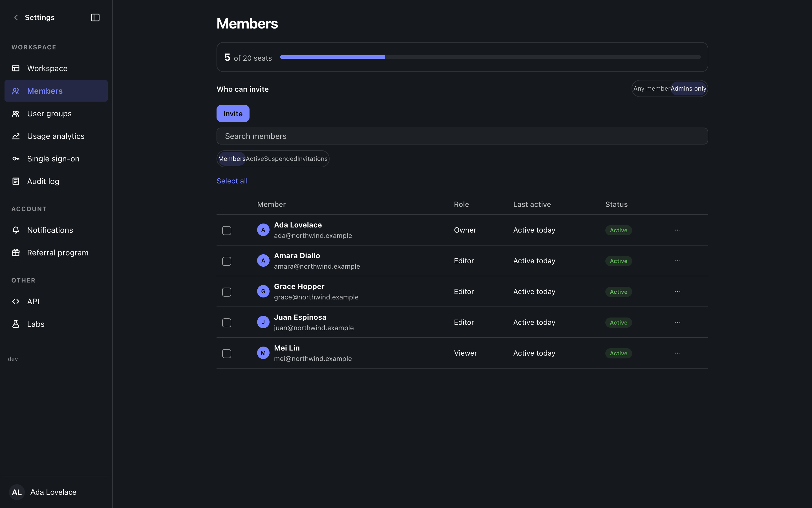Click the email amara@northwind.example
This screenshot has height=508, width=812.
click(x=317, y=266)
